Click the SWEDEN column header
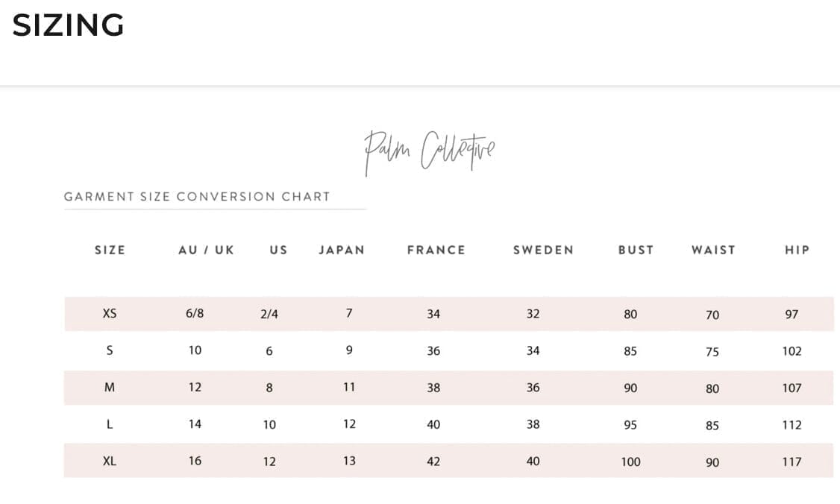This screenshot has width=840, height=504. (543, 250)
